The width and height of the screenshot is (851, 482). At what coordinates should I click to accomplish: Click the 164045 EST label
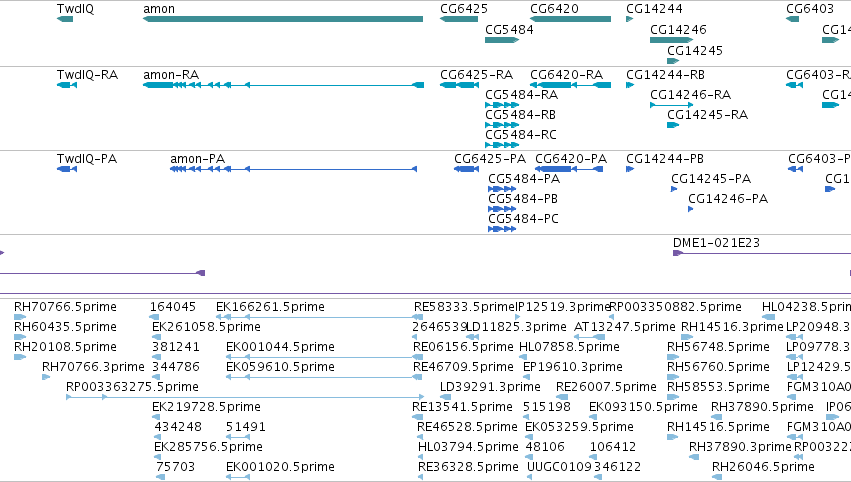point(173,307)
